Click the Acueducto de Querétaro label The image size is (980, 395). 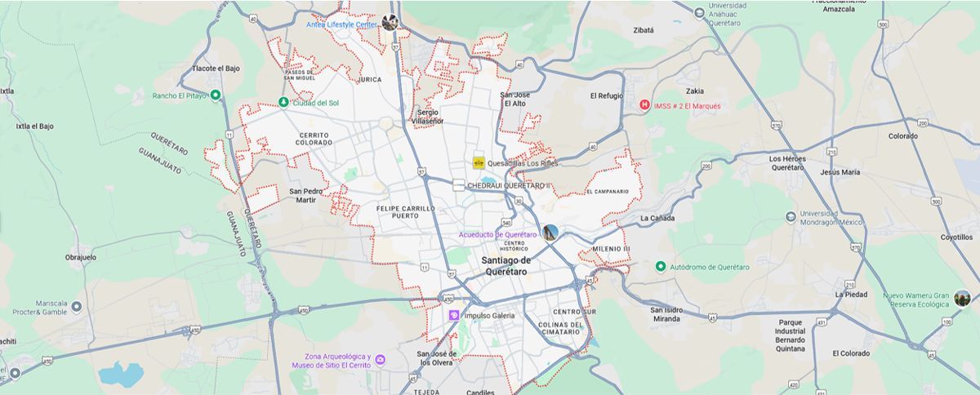click(x=498, y=234)
